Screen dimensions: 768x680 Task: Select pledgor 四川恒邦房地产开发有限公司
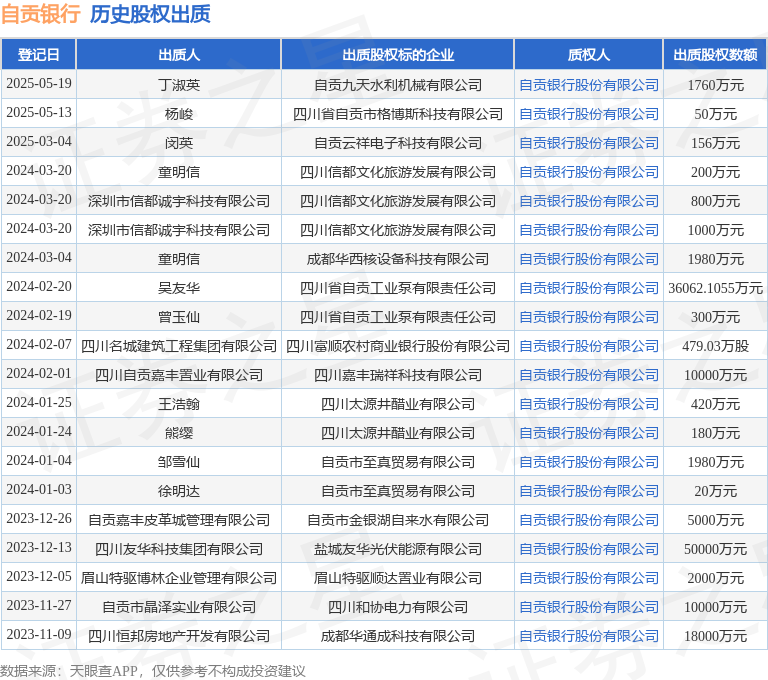(x=179, y=636)
